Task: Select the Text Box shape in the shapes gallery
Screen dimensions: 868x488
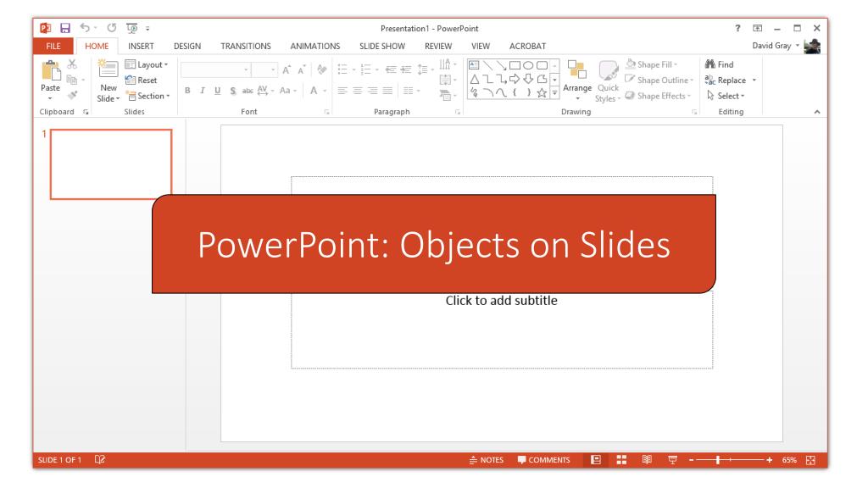Action: coord(474,65)
